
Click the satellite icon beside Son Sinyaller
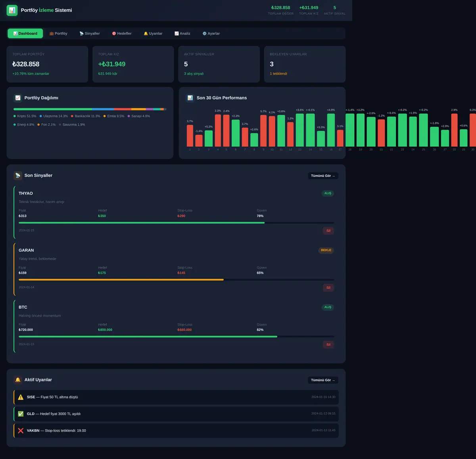(x=18, y=176)
